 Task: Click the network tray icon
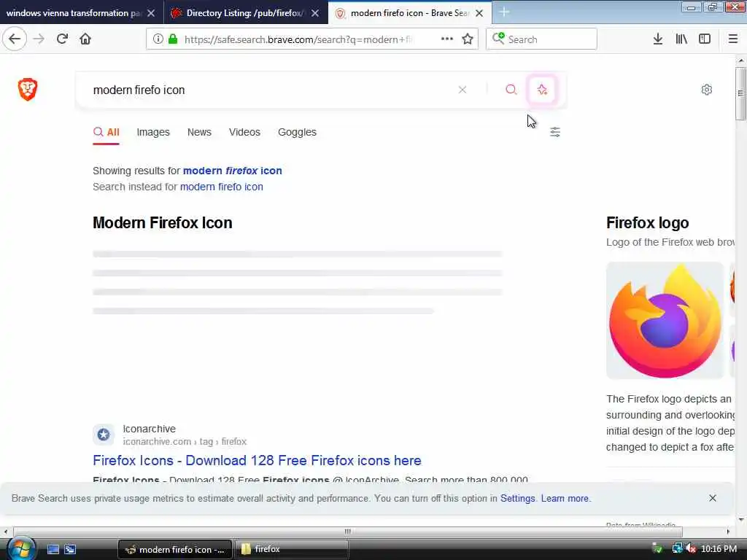pos(677,549)
